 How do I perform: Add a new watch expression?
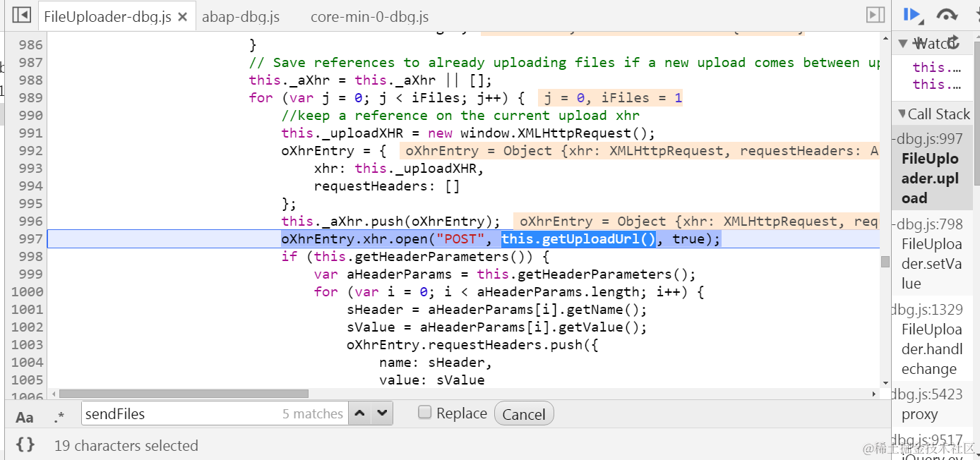coord(919,43)
